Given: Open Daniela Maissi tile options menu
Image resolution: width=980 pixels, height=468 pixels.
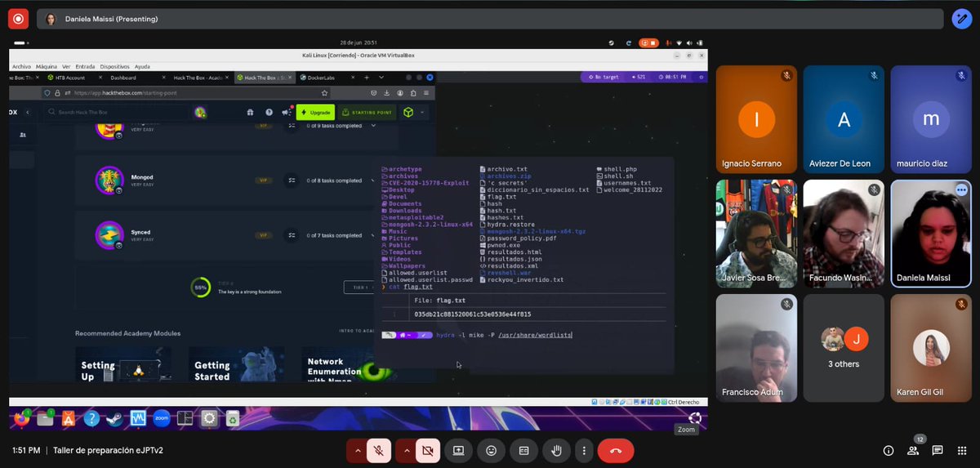Looking at the screenshot, I should [x=960, y=189].
